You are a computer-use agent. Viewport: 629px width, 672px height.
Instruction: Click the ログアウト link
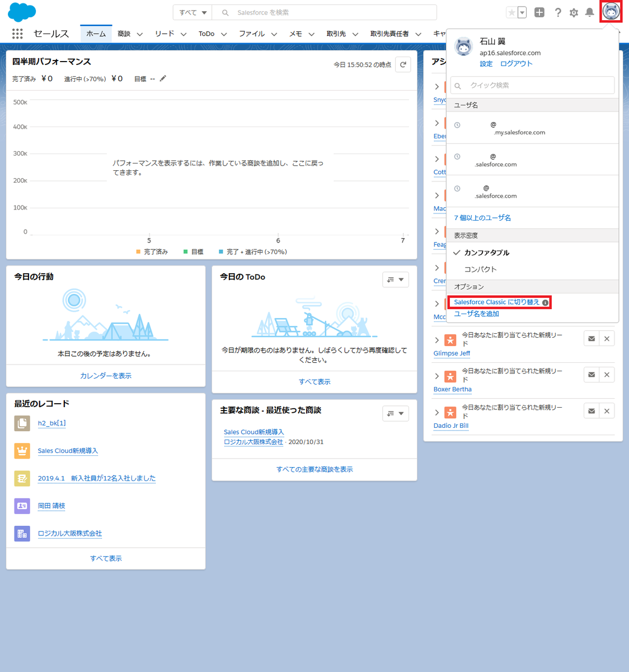516,64
